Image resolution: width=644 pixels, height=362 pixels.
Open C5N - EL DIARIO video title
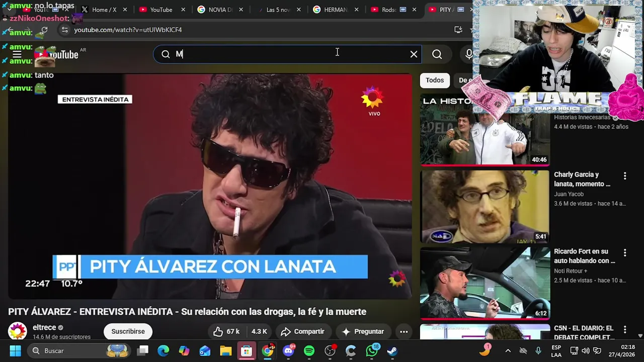click(584, 332)
